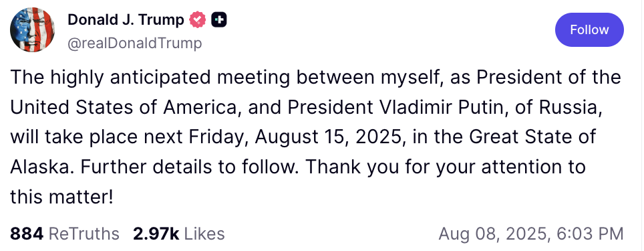Screen dimensions: 644x251
Task: Click the Follow button
Action: click(x=589, y=29)
